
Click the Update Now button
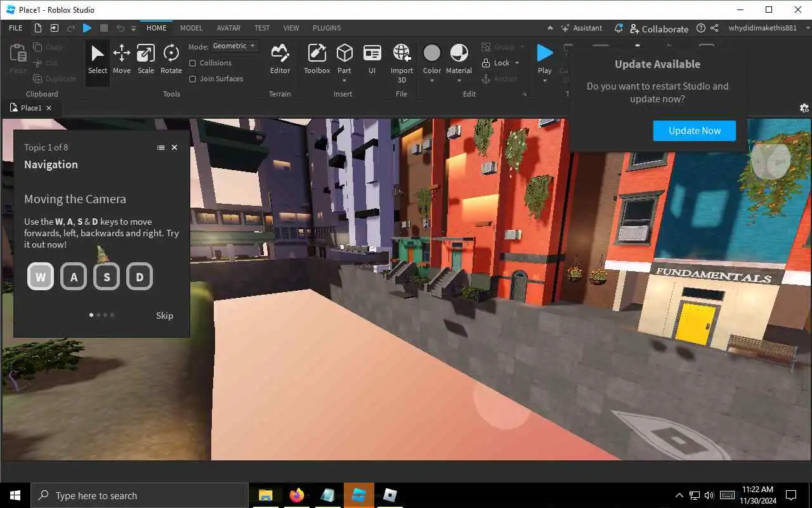coord(695,131)
